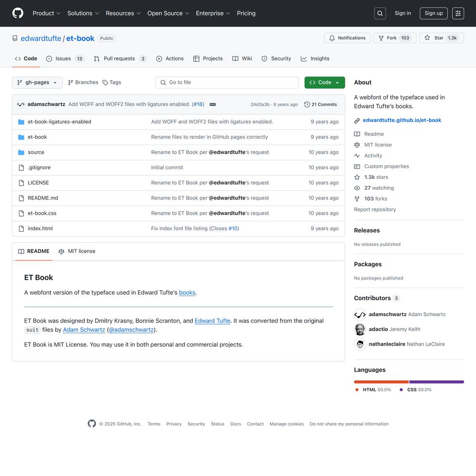Open the gh-pages branch dropdown
The width and height of the screenshot is (476, 476).
[x=37, y=82]
